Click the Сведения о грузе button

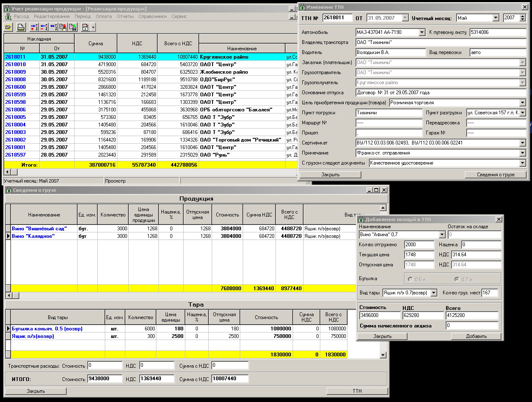(496, 175)
